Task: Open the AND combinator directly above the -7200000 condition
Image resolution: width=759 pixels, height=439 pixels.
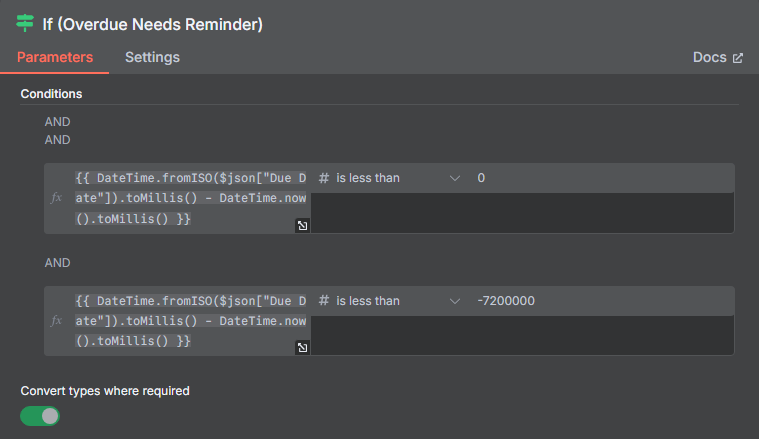Action: (58, 263)
